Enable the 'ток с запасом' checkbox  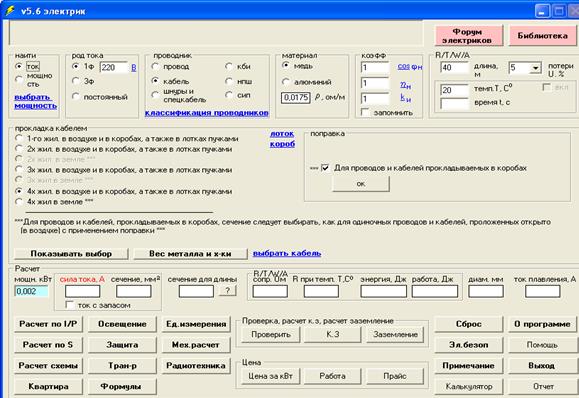click(69, 305)
